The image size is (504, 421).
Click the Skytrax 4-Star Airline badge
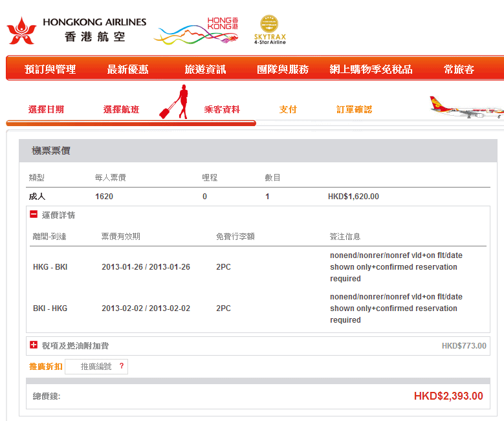click(x=270, y=30)
